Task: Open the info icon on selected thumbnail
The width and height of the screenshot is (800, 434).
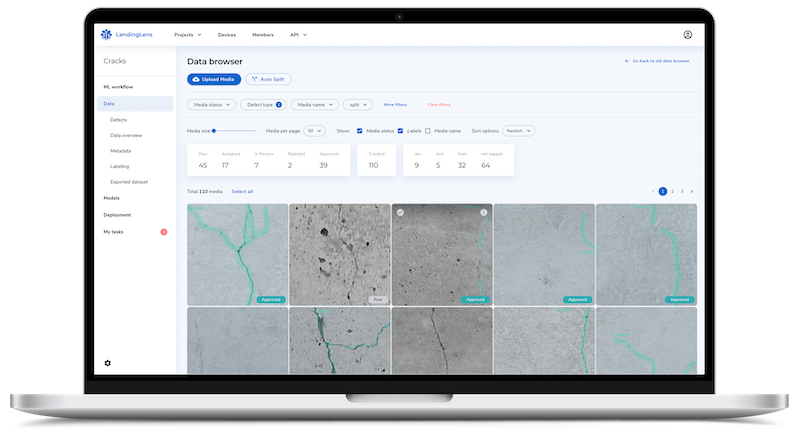Action: (484, 212)
